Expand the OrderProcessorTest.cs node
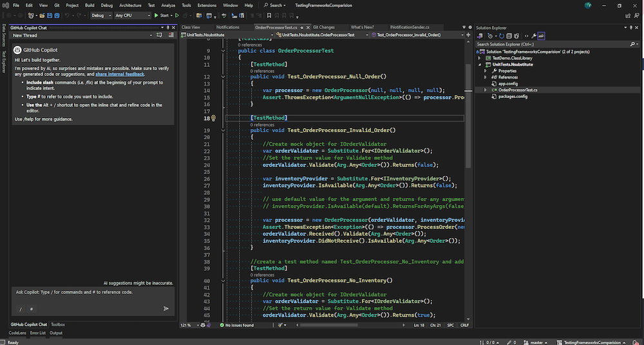Viewport: 644px width, 345px height. [485, 90]
